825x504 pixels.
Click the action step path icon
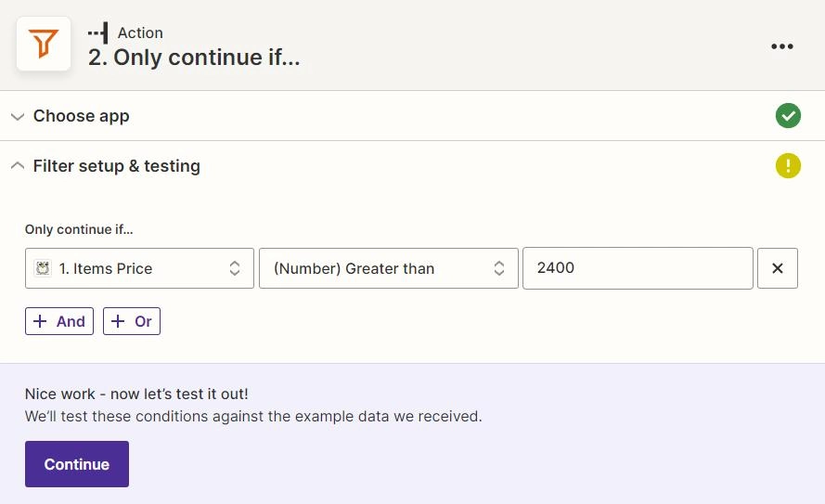coord(97,32)
